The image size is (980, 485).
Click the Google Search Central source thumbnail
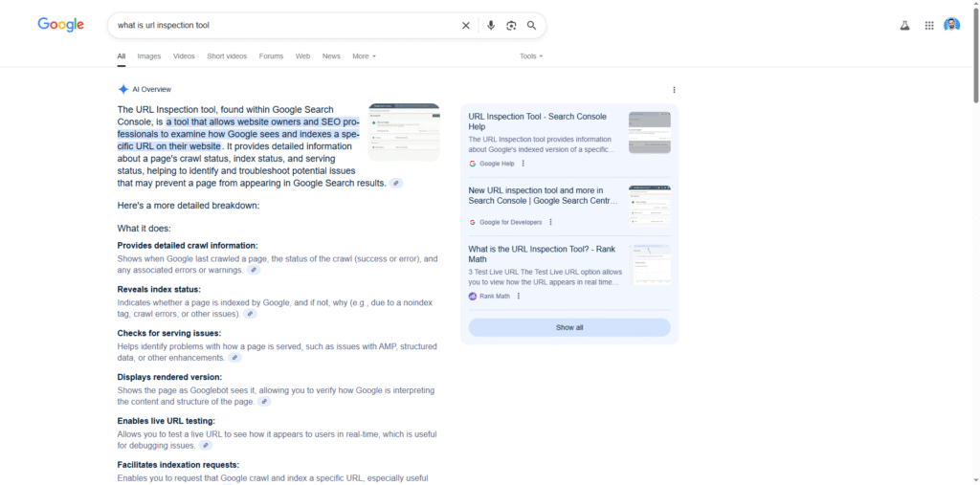tap(650, 207)
